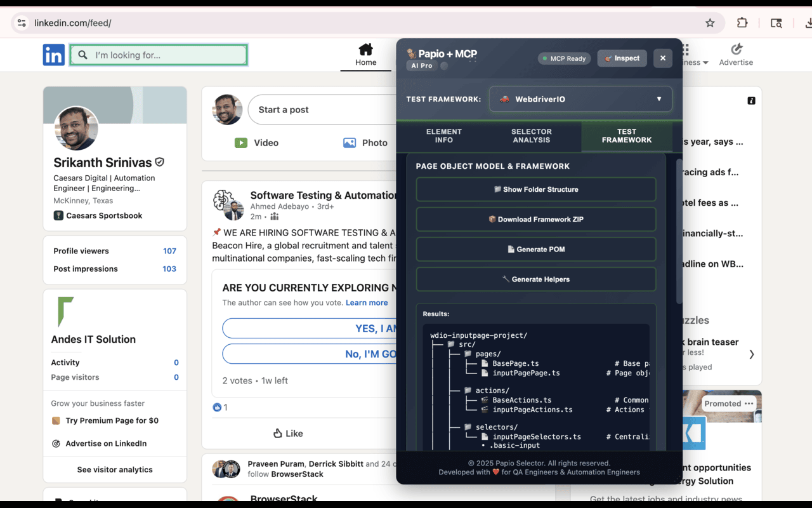Open the Home tab in LinkedIn nav

pos(365,55)
